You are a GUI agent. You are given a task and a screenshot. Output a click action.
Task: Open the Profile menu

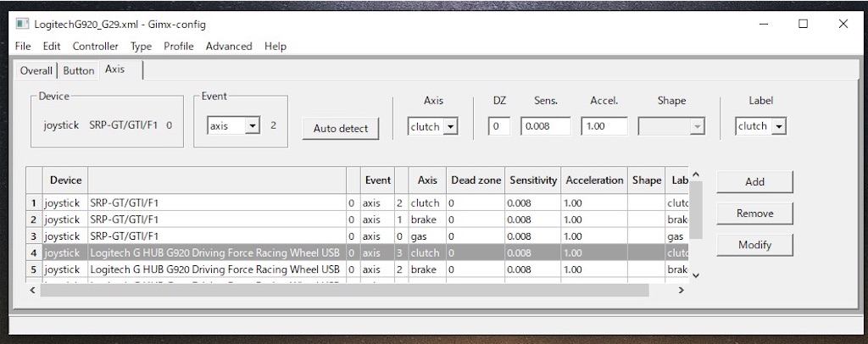[178, 47]
